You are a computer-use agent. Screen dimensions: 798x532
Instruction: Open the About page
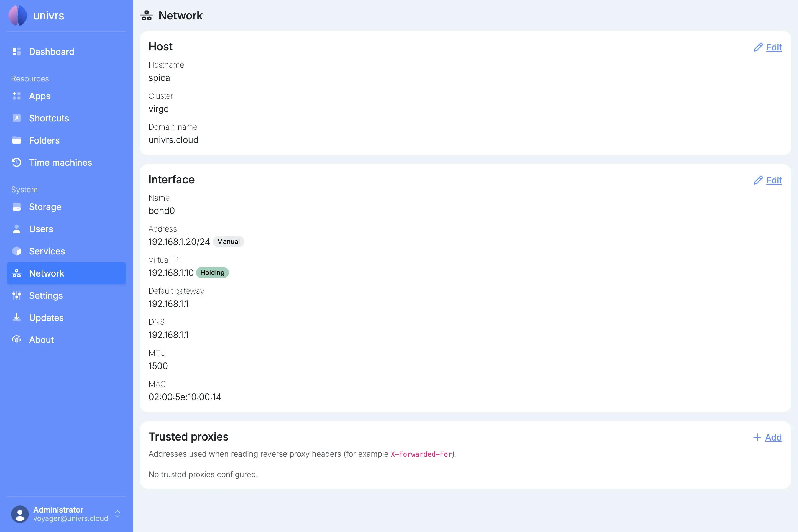66,340
